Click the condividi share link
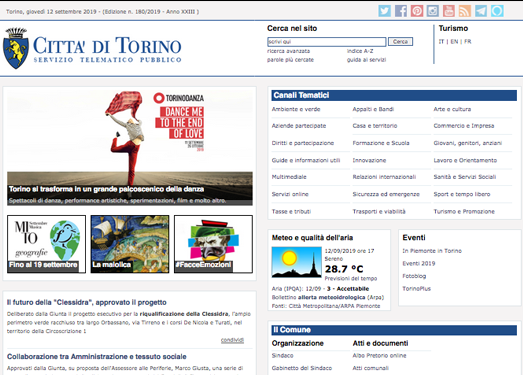Image resolution: width=523 pixels, height=375 pixels. (x=232, y=340)
